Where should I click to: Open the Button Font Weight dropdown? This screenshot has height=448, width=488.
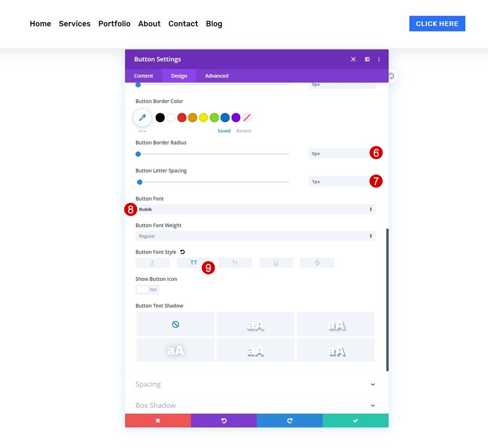[x=256, y=236]
